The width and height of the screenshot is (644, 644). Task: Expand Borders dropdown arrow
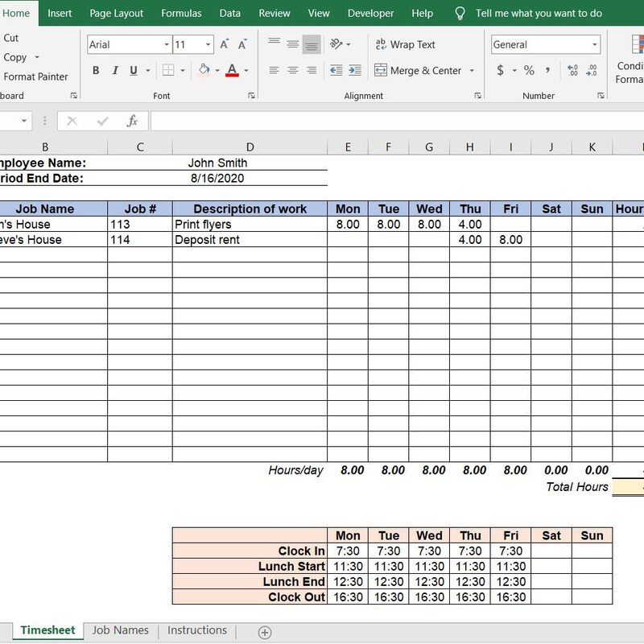tap(183, 71)
